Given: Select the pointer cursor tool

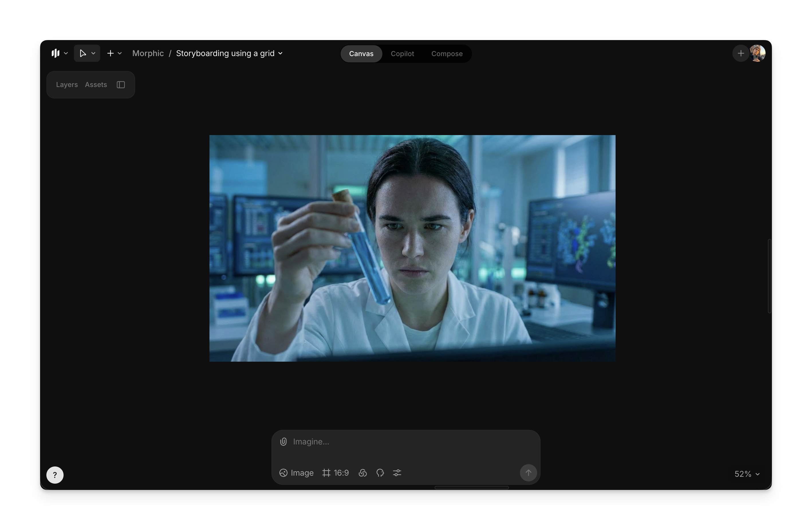Looking at the screenshot, I should pyautogui.click(x=82, y=53).
